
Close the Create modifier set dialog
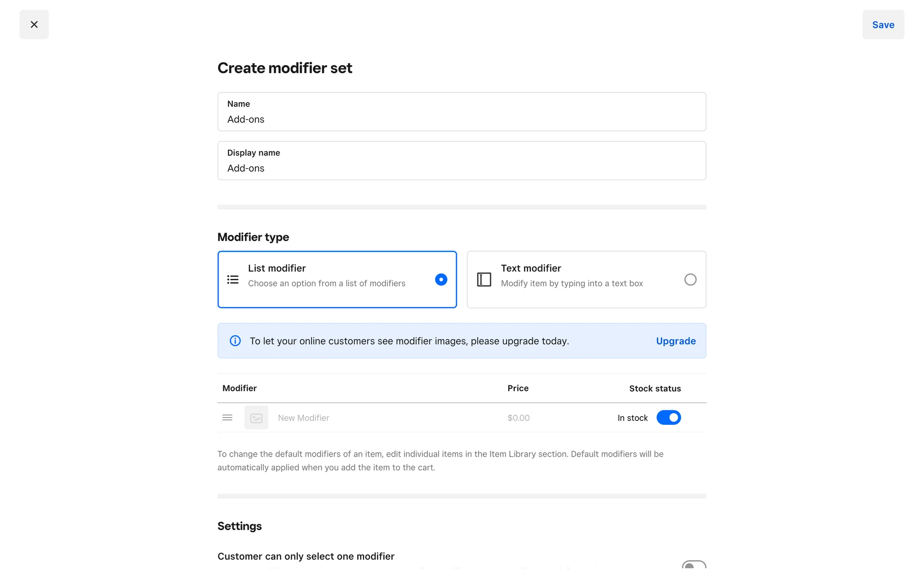(x=34, y=25)
